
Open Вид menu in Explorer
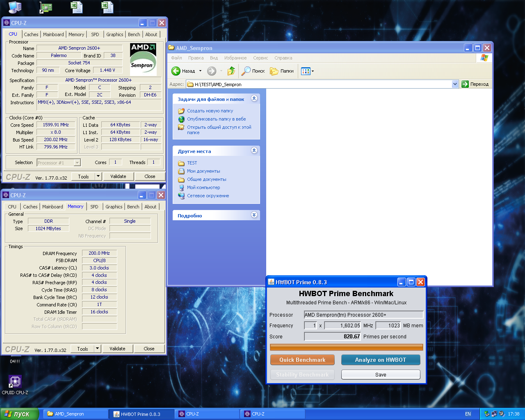click(214, 58)
